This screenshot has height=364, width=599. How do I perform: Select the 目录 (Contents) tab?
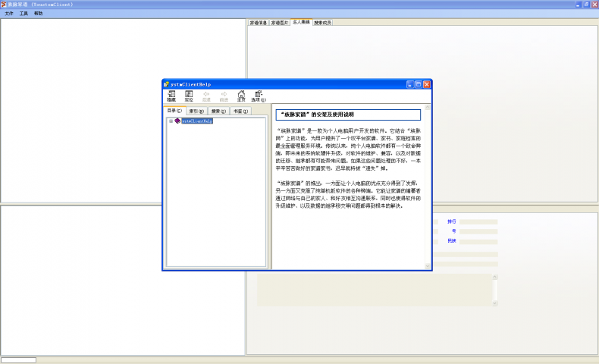click(174, 111)
